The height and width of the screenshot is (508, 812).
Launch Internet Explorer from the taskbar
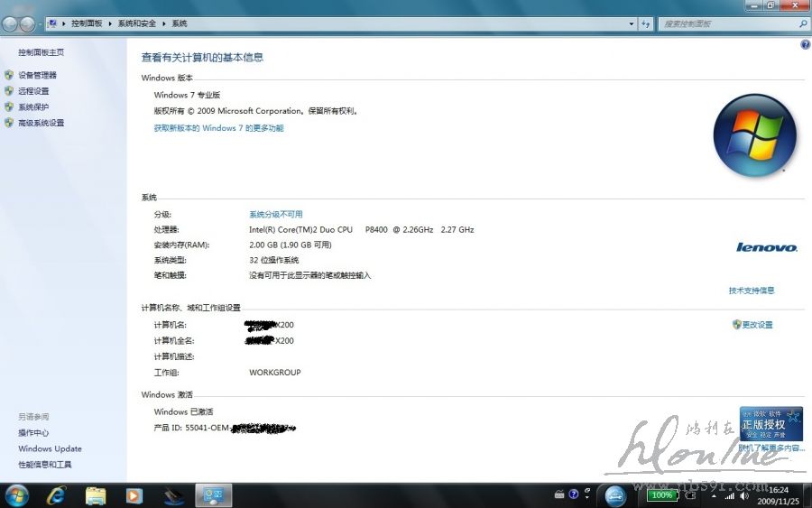[x=56, y=495]
